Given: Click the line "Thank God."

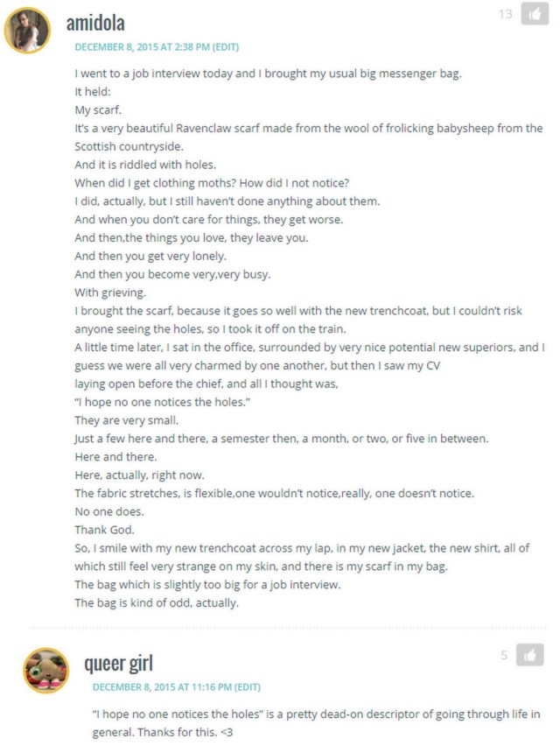Looking at the screenshot, I should coord(105,530).
